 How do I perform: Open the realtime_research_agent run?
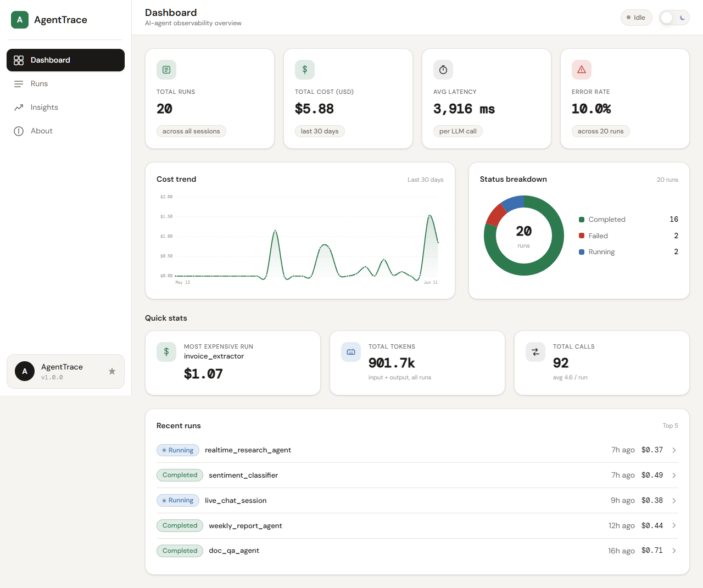point(417,450)
